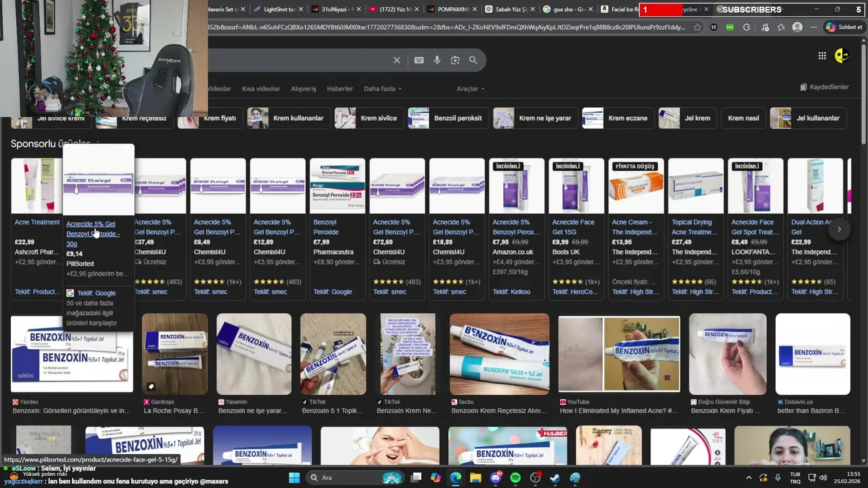Open the Google apps grid
The image size is (868, 488).
click(822, 56)
